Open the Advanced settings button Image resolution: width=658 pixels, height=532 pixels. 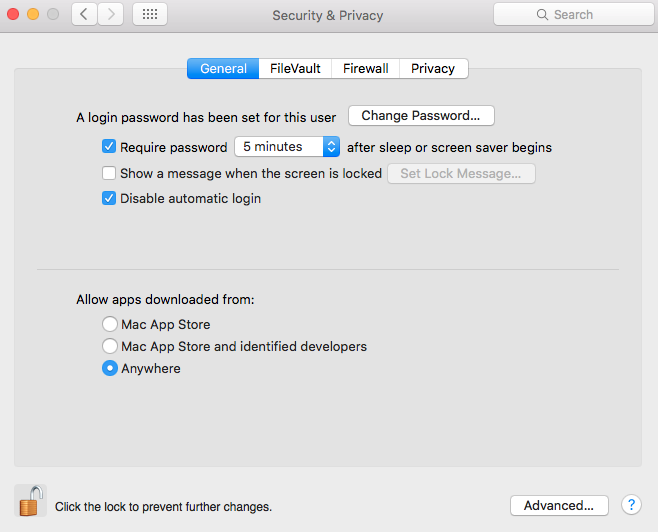tap(559, 505)
